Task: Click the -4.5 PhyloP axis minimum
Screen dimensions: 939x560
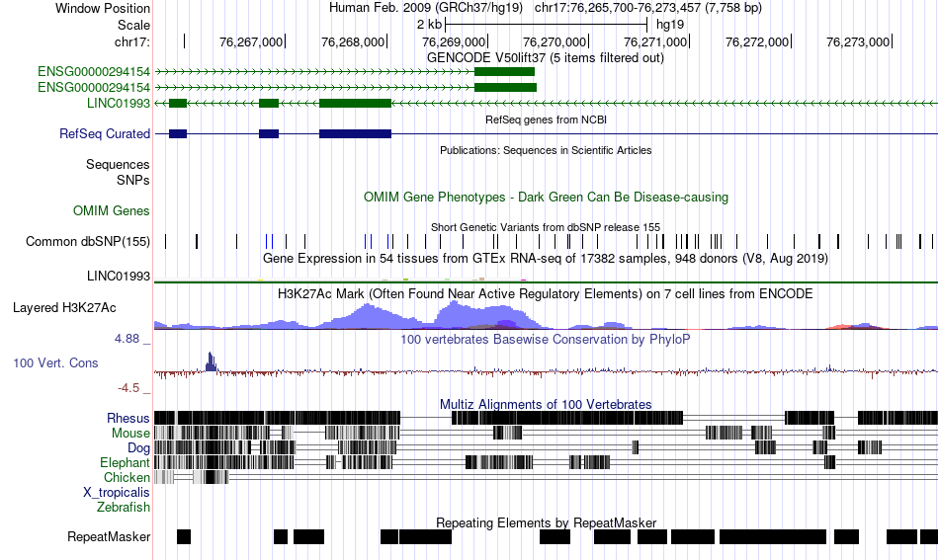Action: (128, 388)
